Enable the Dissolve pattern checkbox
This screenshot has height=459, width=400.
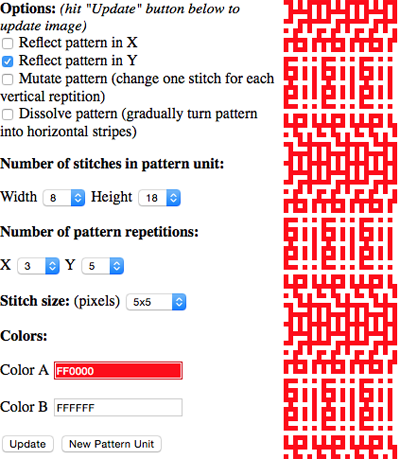(x=8, y=114)
